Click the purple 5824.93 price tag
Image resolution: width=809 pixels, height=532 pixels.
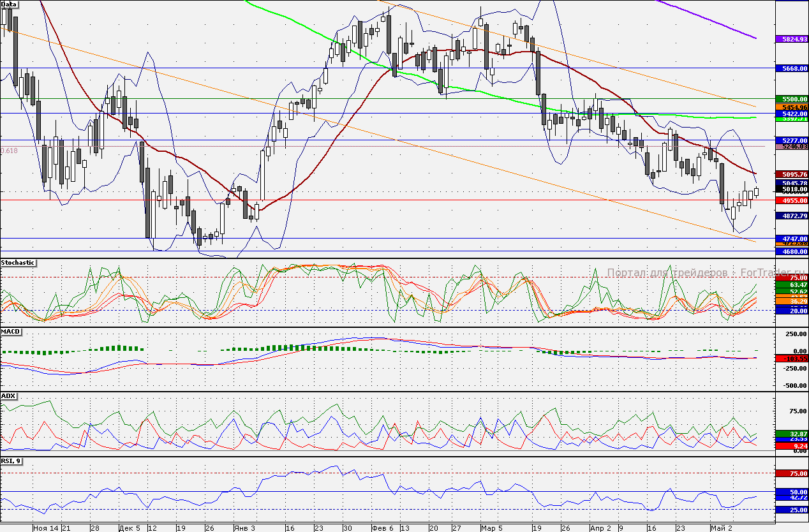(791, 39)
